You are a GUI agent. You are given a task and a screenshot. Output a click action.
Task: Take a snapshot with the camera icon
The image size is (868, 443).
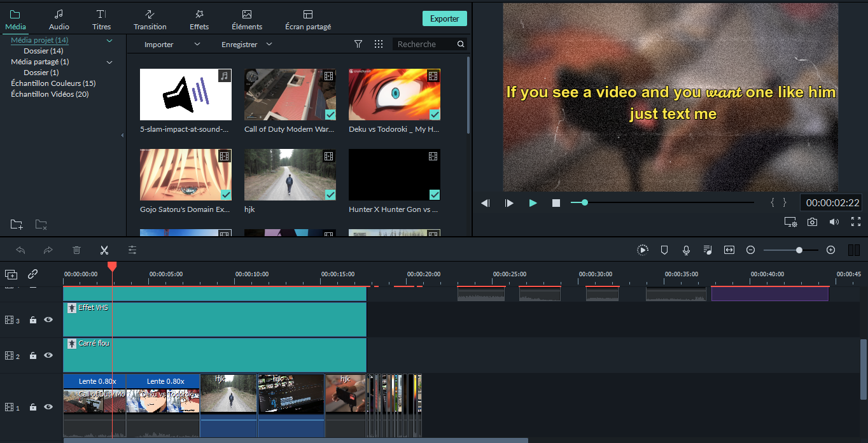pos(812,222)
